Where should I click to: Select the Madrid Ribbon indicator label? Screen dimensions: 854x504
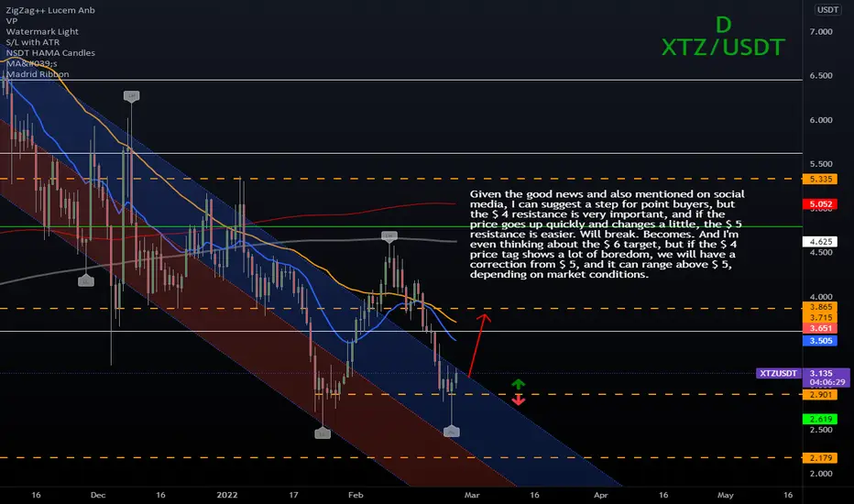pyautogui.click(x=37, y=74)
